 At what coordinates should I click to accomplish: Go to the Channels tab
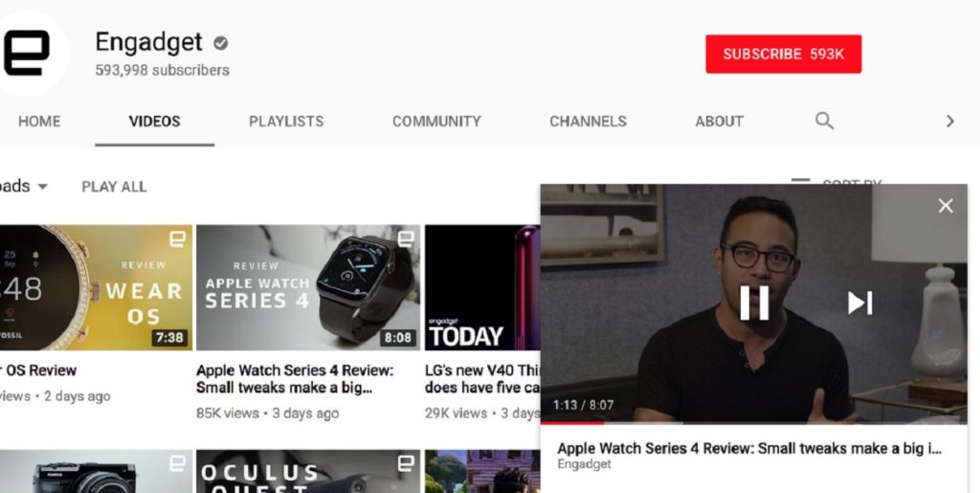coord(588,122)
